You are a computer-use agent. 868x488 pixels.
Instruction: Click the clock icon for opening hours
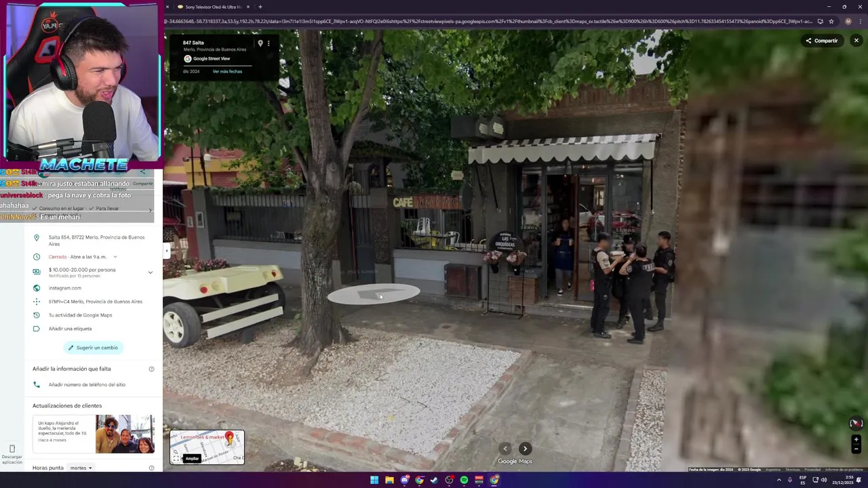click(x=37, y=257)
